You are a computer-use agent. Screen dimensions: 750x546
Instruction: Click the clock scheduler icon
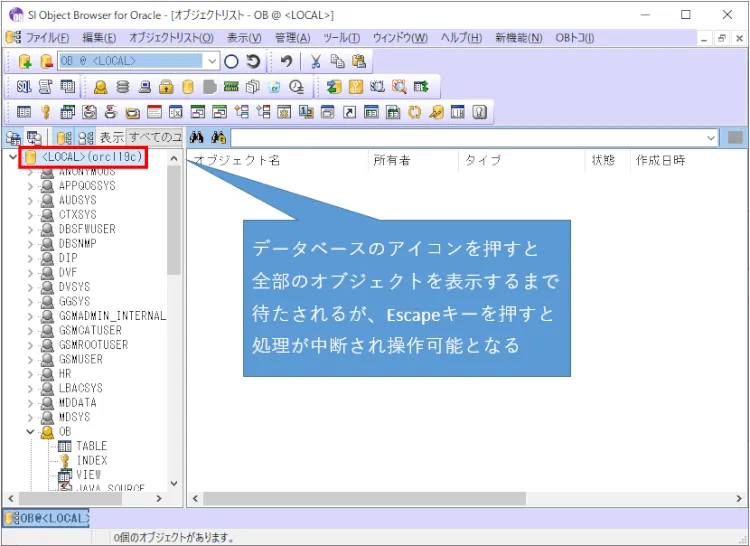click(297, 87)
